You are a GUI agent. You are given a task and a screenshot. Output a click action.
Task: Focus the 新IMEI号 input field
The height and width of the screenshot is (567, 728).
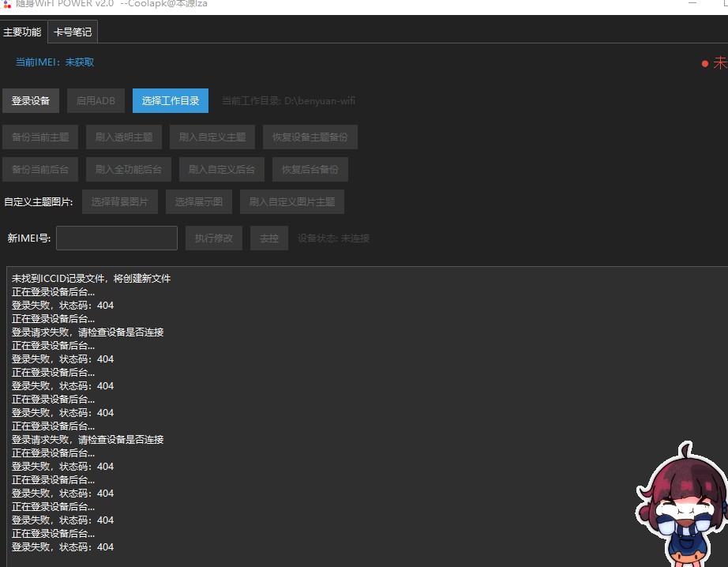pos(117,238)
